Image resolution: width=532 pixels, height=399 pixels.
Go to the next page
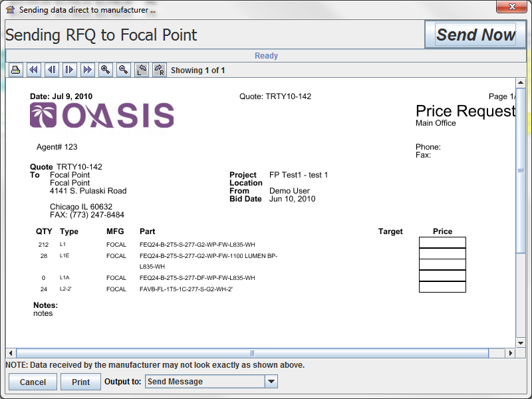coord(70,70)
